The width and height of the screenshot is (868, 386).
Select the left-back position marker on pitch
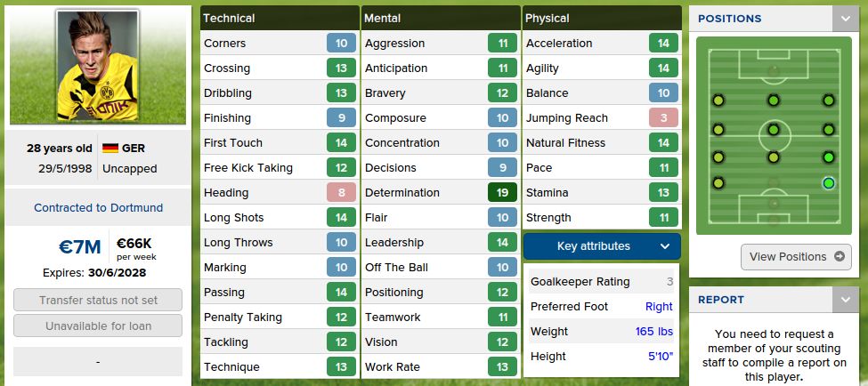click(718, 183)
